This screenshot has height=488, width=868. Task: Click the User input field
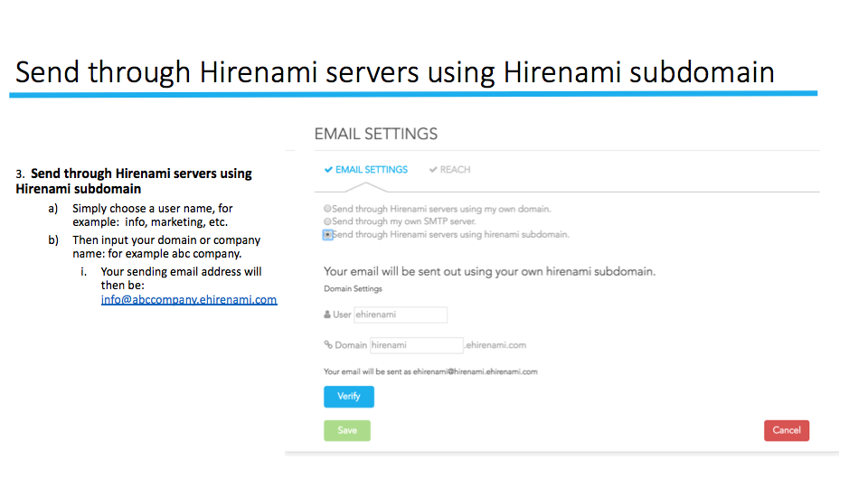coord(401,314)
